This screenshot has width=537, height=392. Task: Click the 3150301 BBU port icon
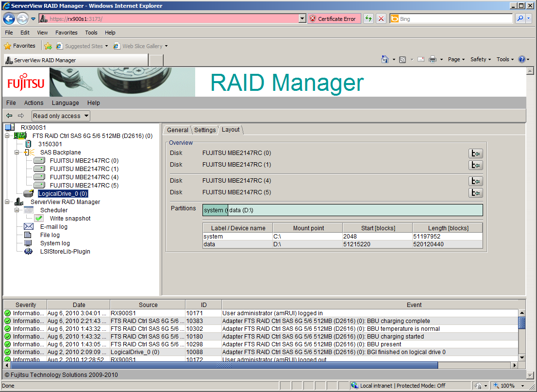(x=28, y=144)
